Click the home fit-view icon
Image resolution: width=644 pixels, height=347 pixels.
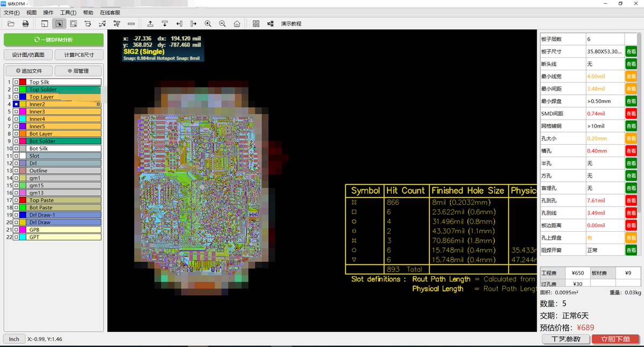(x=237, y=24)
